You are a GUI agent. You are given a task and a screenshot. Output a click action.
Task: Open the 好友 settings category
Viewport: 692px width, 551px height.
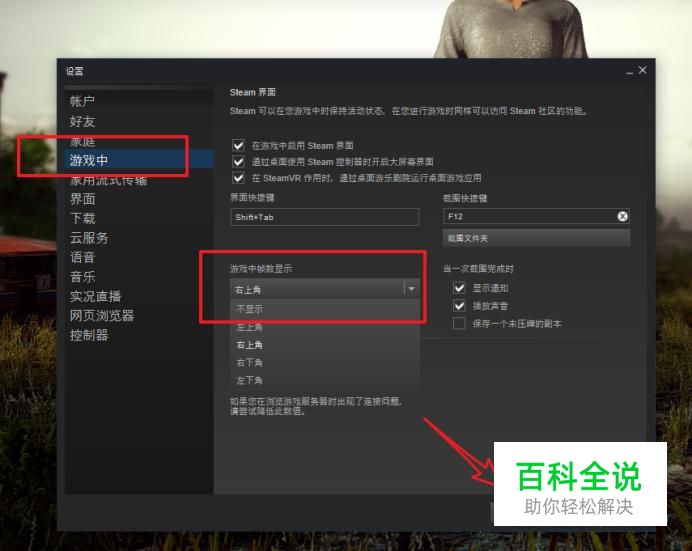(x=82, y=121)
